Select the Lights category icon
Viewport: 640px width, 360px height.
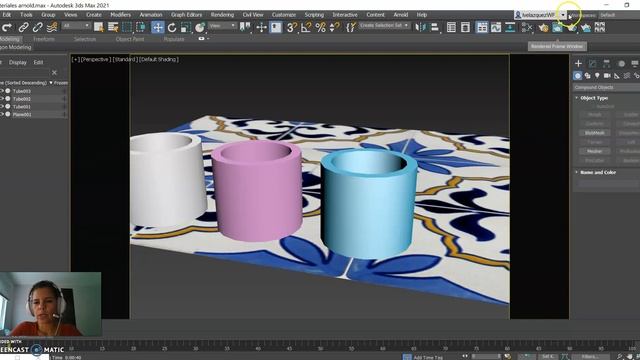(x=597, y=76)
